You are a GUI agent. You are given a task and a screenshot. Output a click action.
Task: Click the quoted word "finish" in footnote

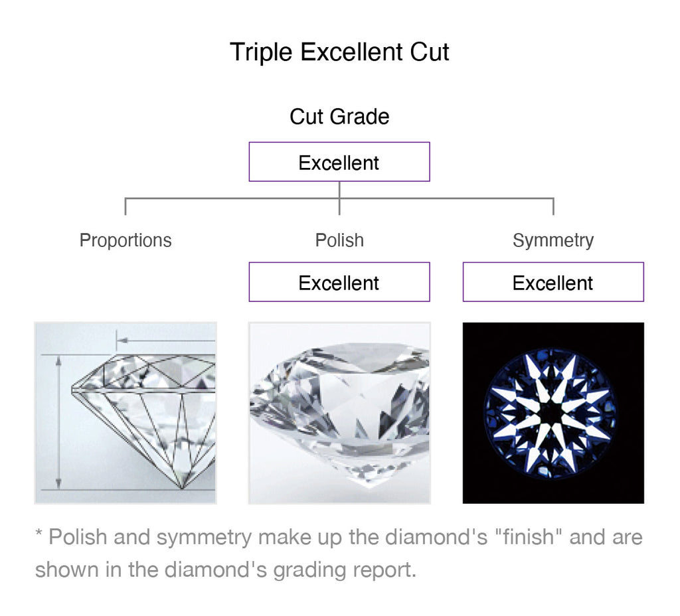(528, 537)
